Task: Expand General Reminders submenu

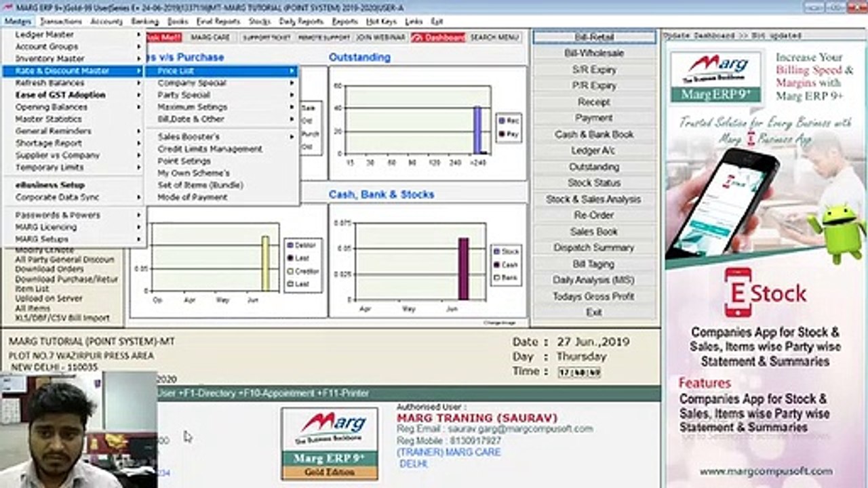Action: pyautogui.click(x=73, y=131)
